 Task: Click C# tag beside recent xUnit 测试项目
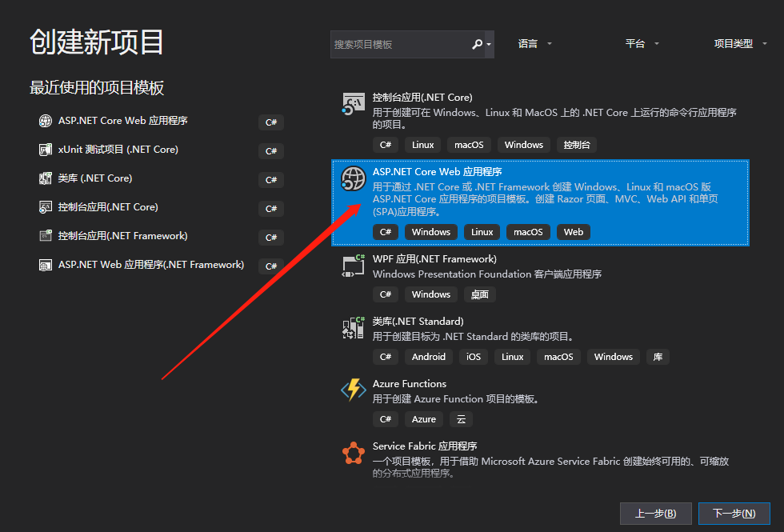coord(271,151)
